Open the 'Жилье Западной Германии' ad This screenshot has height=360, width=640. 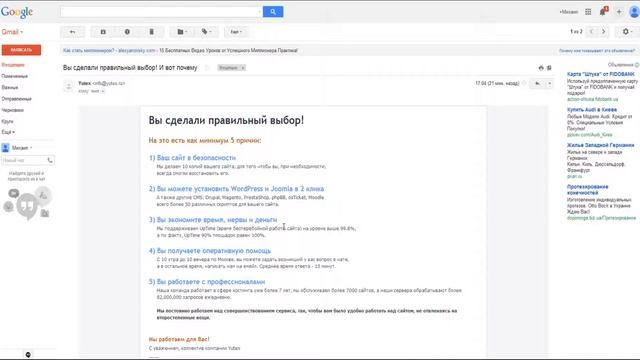[x=600, y=145]
